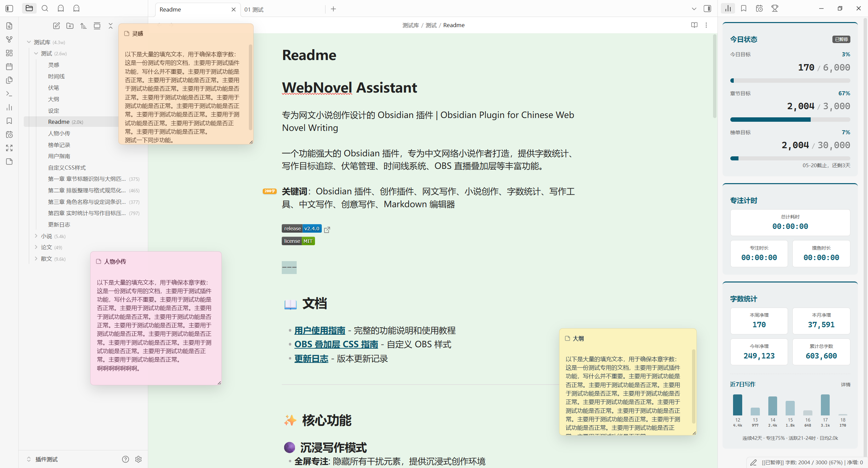Open the 更新日志 link in the document
Viewport: 868px width, 468px height.
pyautogui.click(x=311, y=358)
